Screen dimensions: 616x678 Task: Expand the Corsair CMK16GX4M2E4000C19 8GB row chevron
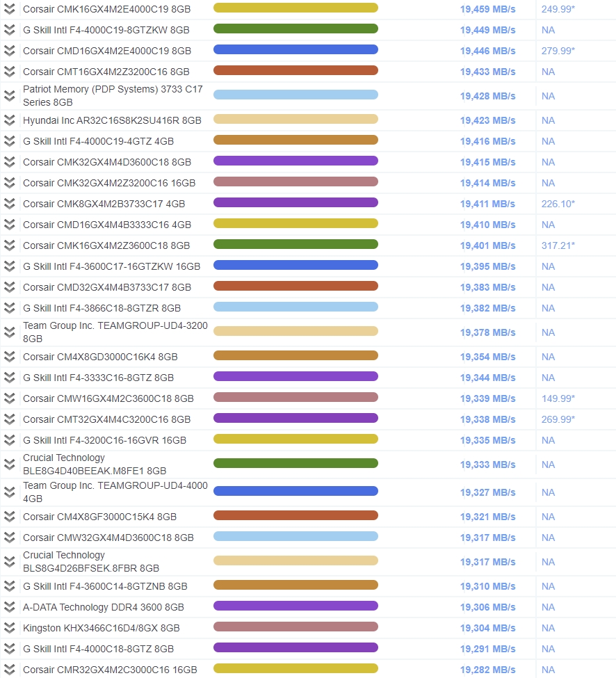click(10, 9)
